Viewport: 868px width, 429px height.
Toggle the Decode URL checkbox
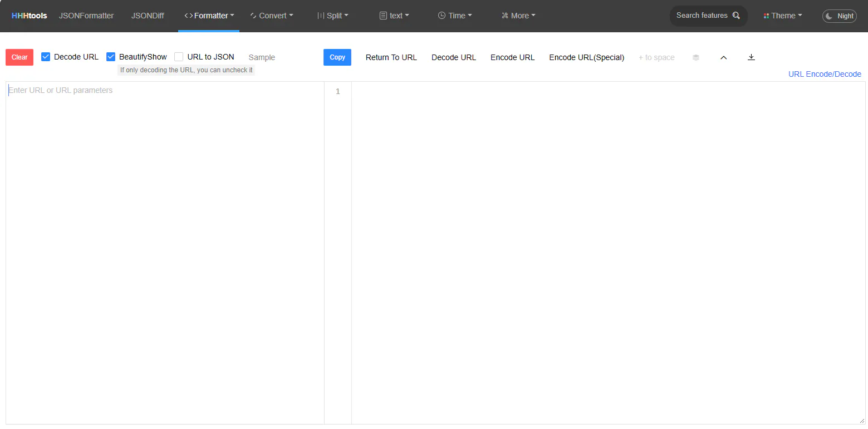(x=46, y=57)
